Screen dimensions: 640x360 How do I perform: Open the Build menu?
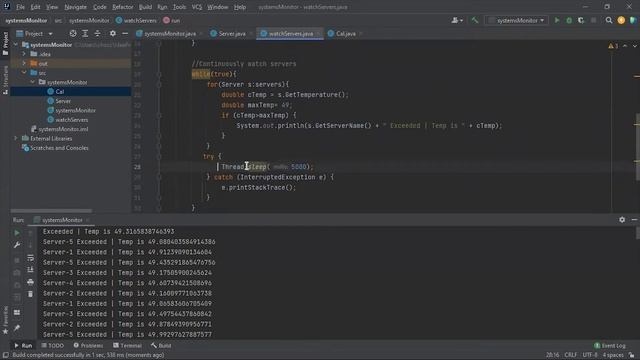pos(145,7)
